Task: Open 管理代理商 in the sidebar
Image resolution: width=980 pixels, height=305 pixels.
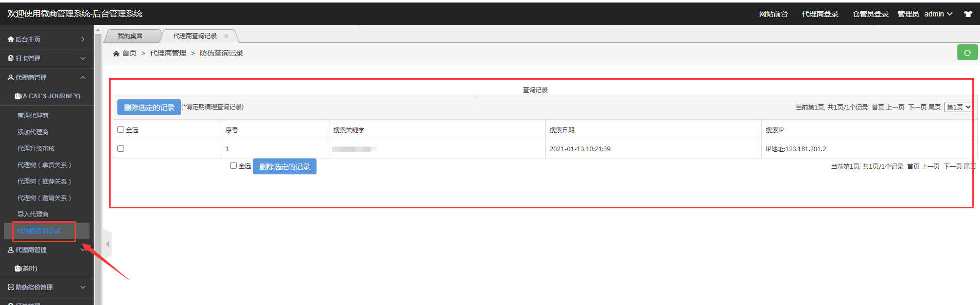Action: coord(33,116)
